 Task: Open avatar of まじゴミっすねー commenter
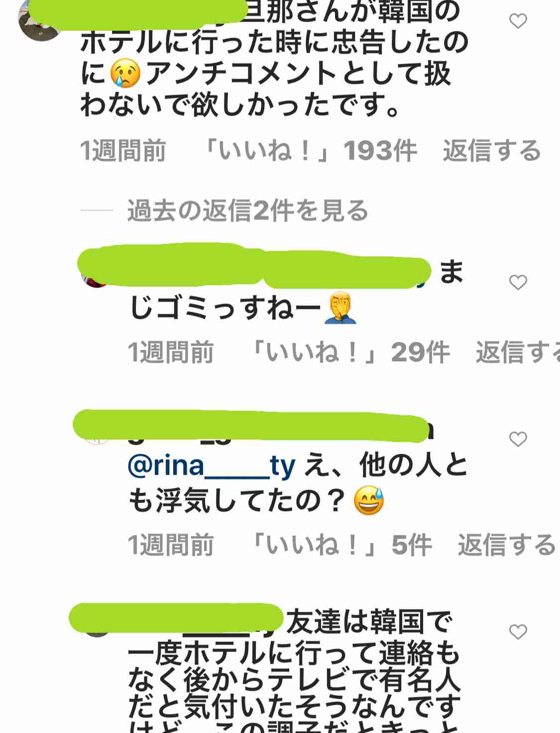tap(94, 275)
